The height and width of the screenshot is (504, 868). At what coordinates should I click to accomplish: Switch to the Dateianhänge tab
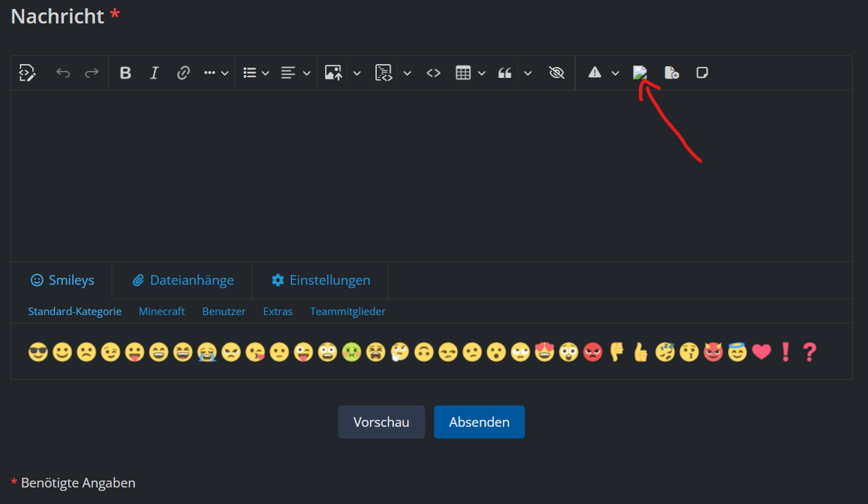pos(183,280)
